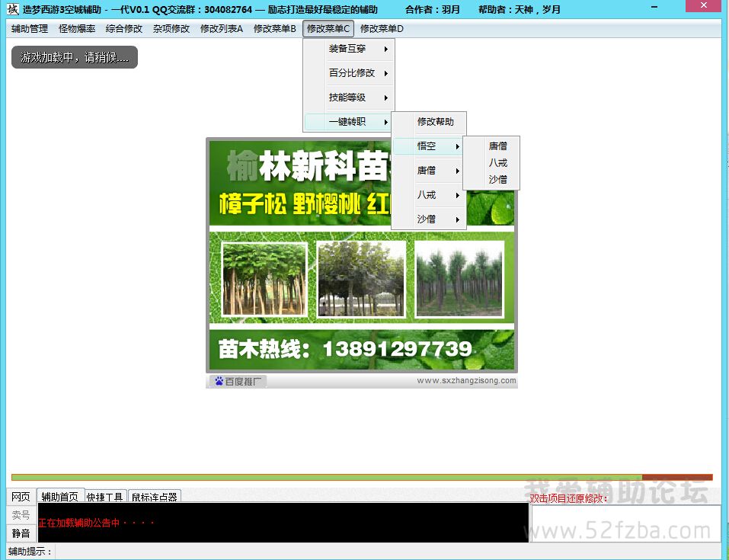Expand the 唐僧 job-change submenu
The width and height of the screenshot is (729, 560).
tap(428, 171)
